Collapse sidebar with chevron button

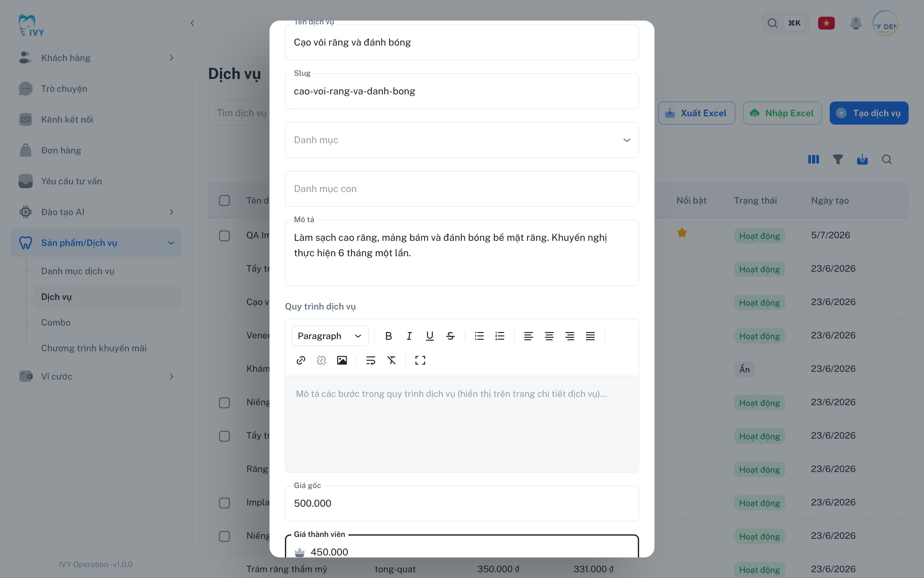pyautogui.click(x=193, y=23)
